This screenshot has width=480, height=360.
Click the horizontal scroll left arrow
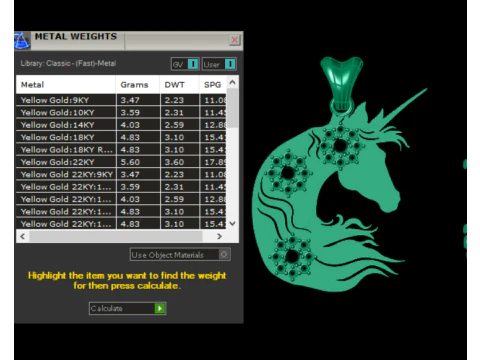(22, 236)
